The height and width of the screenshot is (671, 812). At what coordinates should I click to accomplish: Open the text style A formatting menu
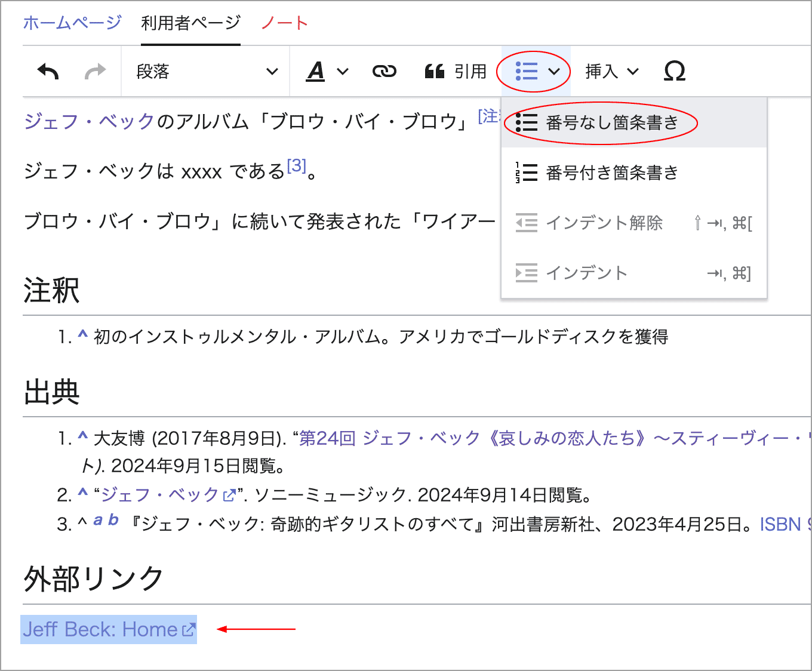pyautogui.click(x=327, y=72)
